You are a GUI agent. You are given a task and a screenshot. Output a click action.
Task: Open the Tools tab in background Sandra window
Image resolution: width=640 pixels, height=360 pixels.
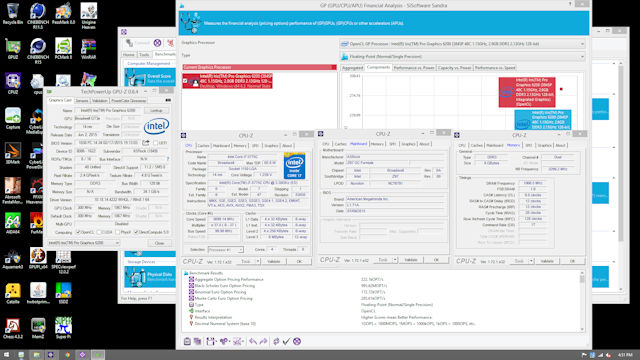pos(144,54)
